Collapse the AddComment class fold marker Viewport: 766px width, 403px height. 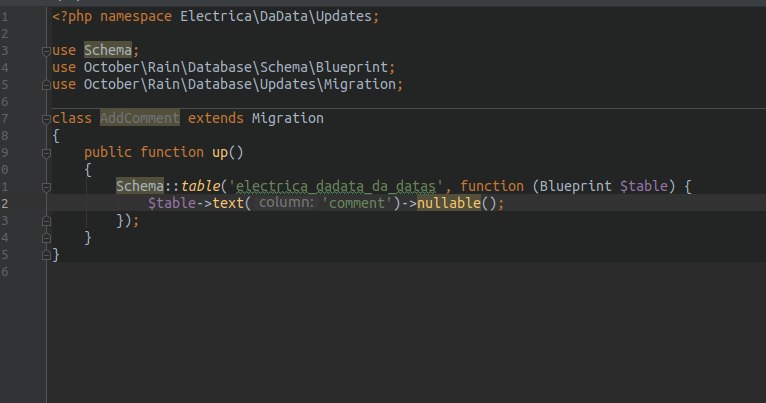click(x=46, y=119)
